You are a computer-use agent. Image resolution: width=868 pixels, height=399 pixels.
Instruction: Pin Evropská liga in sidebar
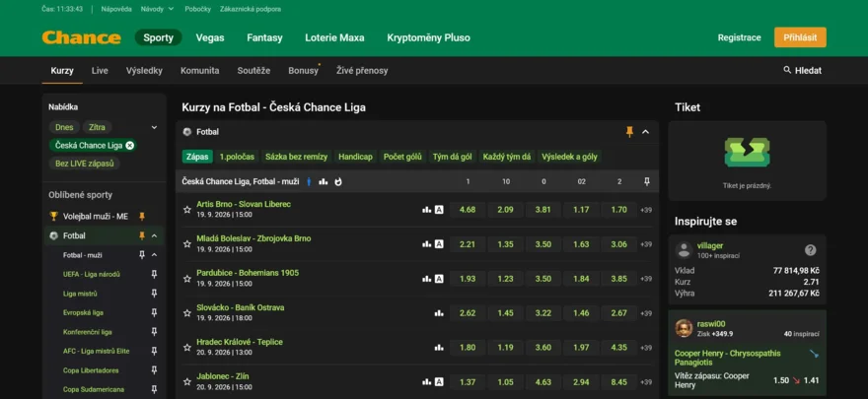(x=155, y=312)
